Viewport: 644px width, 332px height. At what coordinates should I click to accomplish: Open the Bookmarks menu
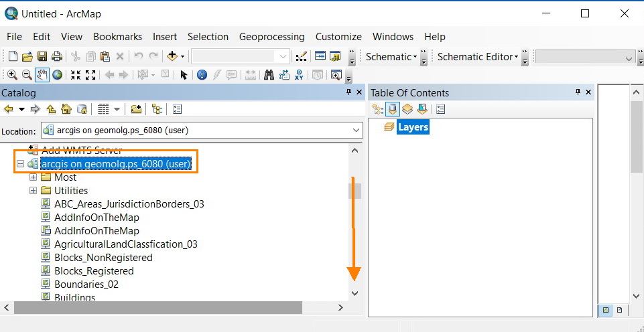(x=117, y=37)
